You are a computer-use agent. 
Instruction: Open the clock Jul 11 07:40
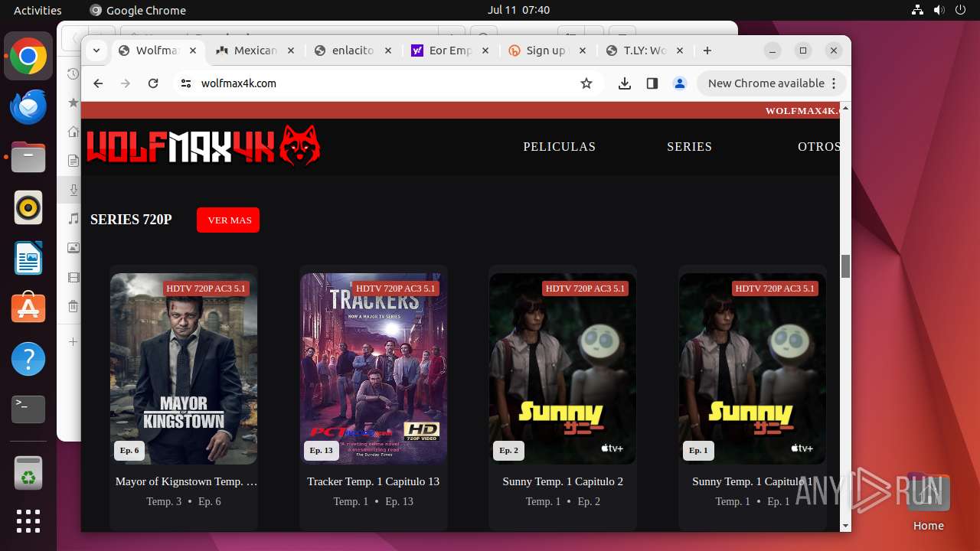point(518,10)
